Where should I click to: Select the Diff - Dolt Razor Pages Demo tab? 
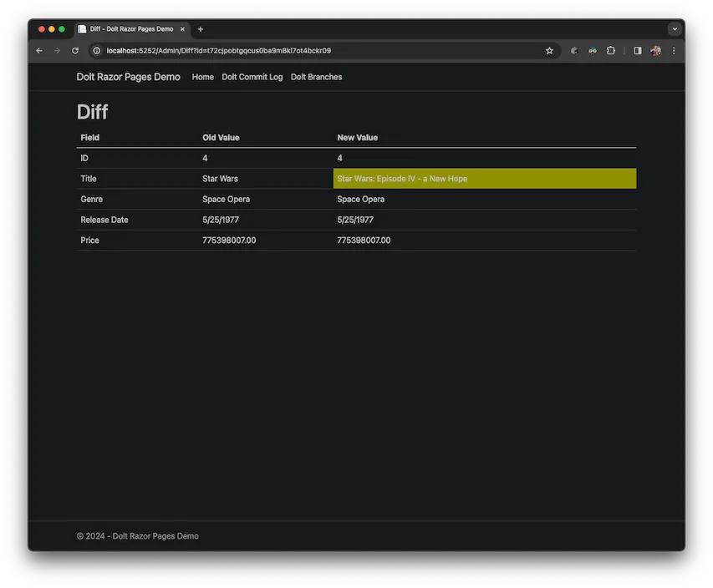click(130, 28)
